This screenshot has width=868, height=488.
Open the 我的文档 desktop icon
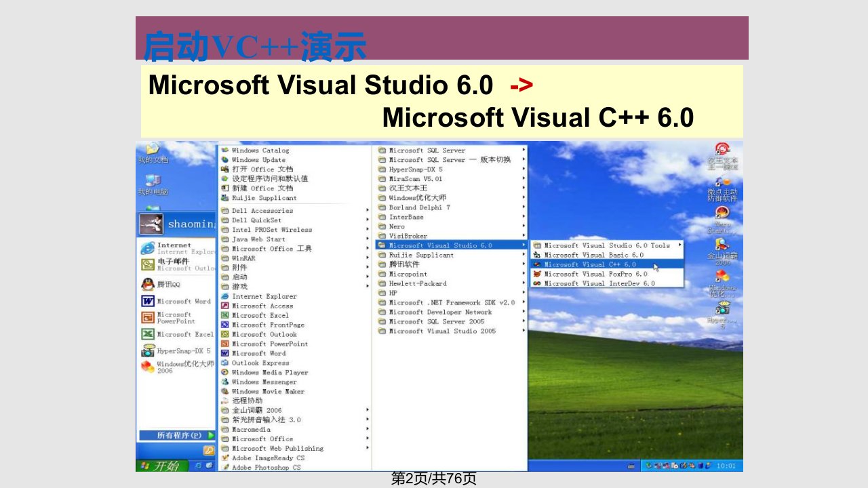point(152,149)
